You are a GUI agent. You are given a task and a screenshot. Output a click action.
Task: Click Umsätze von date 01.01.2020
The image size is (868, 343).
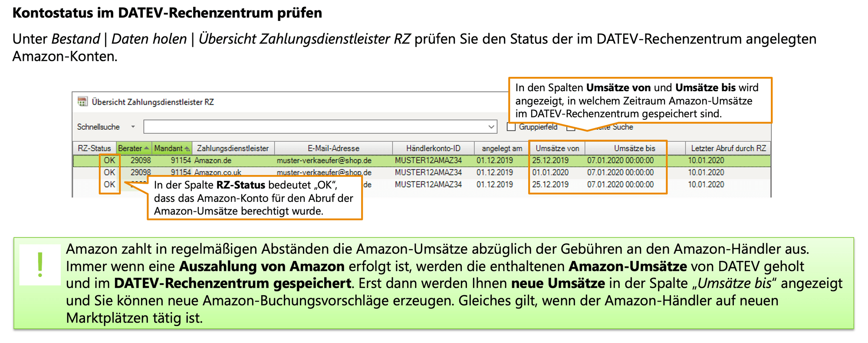pos(550,172)
